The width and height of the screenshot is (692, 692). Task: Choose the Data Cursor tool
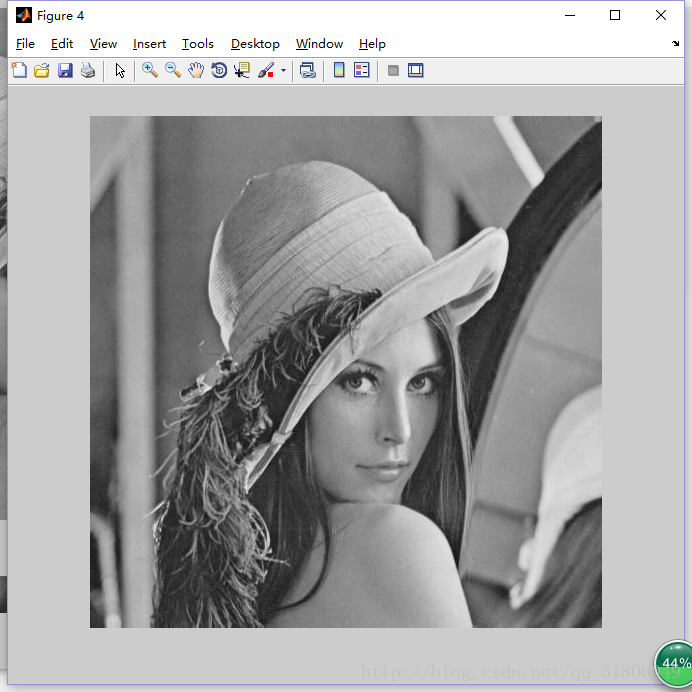242,70
